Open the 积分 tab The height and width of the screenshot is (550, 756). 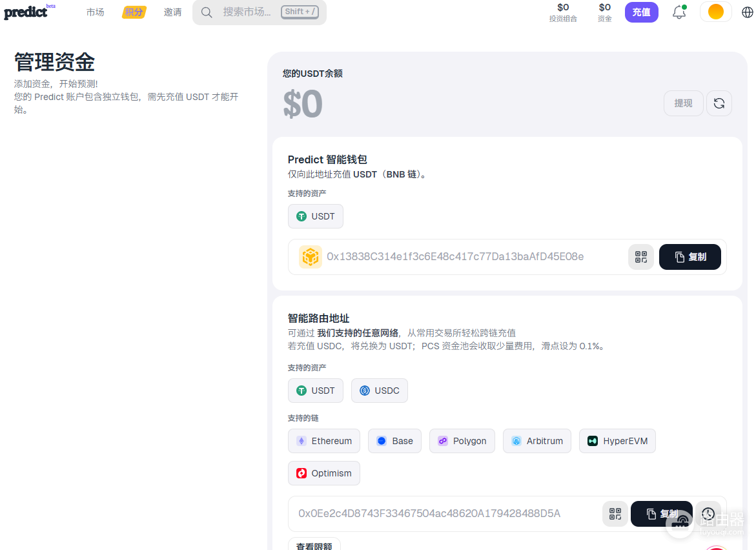click(x=134, y=12)
